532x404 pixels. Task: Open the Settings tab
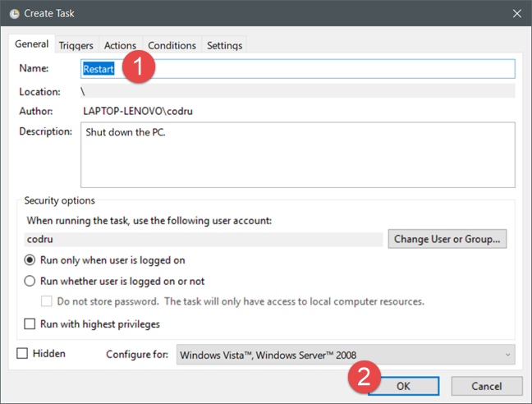225,45
